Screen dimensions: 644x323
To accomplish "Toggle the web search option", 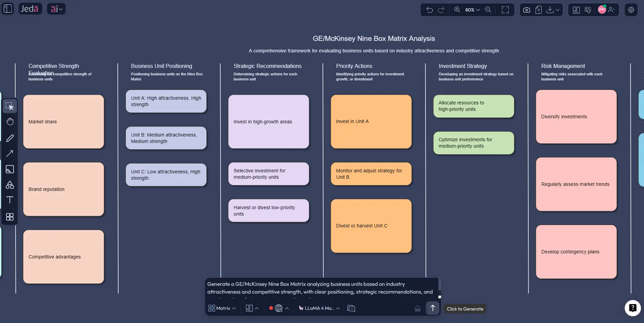I will (279, 308).
